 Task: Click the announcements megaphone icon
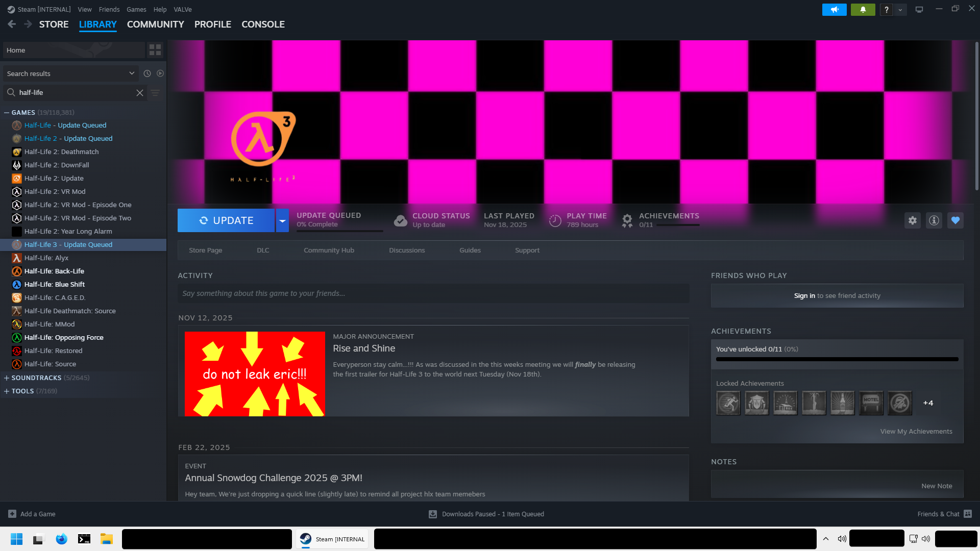click(835, 10)
